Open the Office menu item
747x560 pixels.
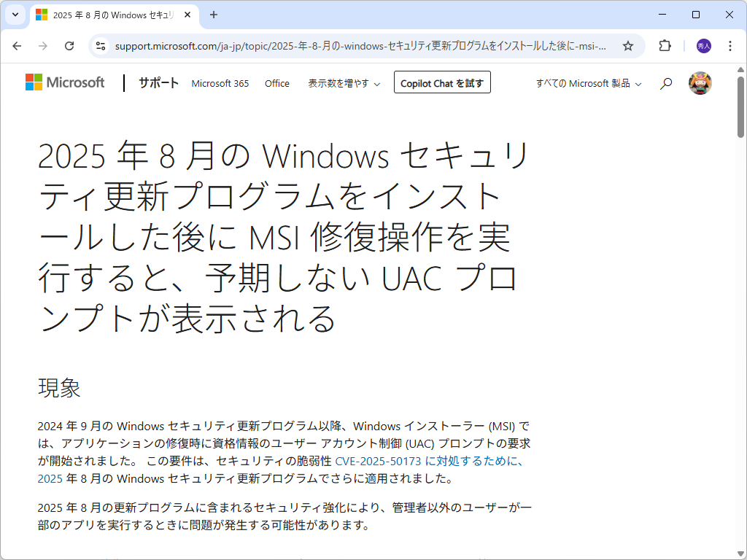click(277, 83)
